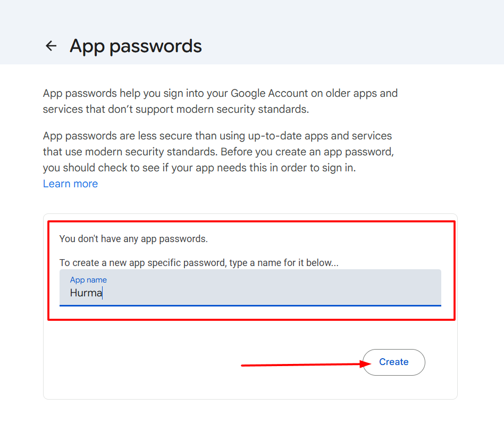Click "You don't have any app passwords" text

[x=133, y=239]
